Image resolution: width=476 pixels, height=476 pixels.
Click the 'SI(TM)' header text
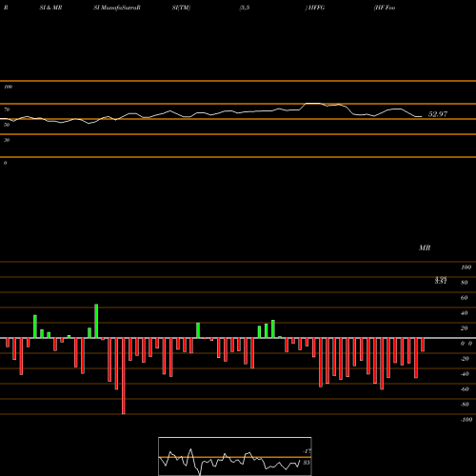181,8
